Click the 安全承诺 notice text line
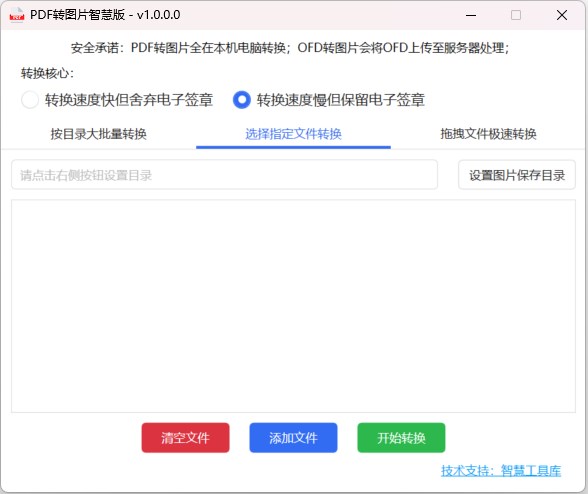Viewport: 588px width, 494px height. 290,48
